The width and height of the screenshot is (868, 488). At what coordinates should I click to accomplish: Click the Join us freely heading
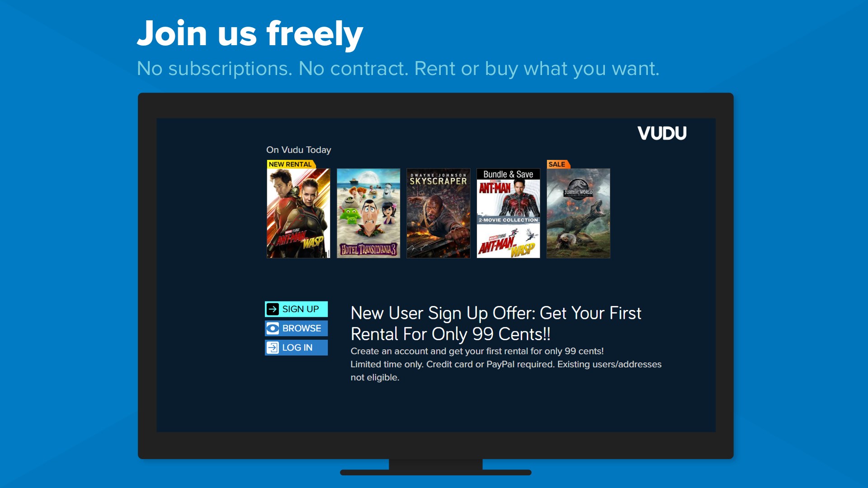pos(250,33)
